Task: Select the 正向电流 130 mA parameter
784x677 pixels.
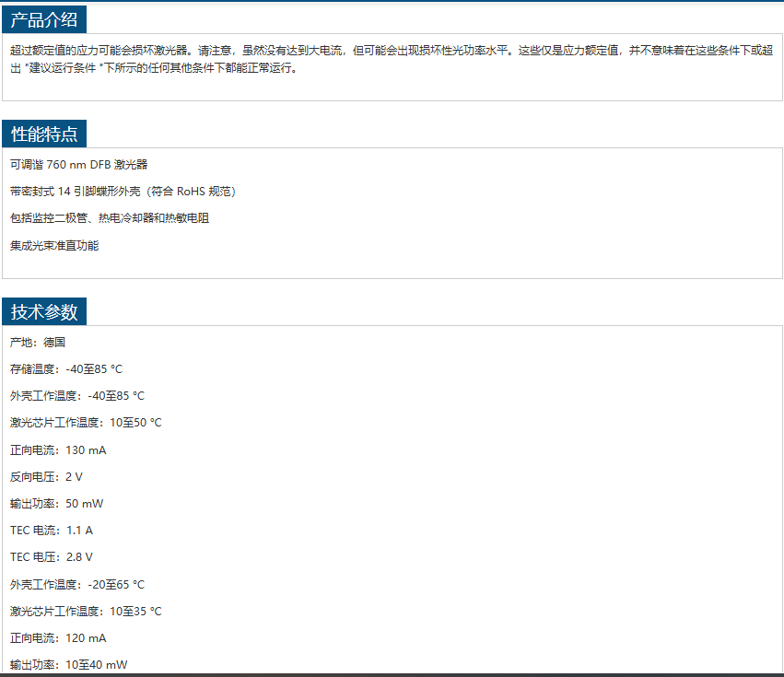Action: (58, 450)
